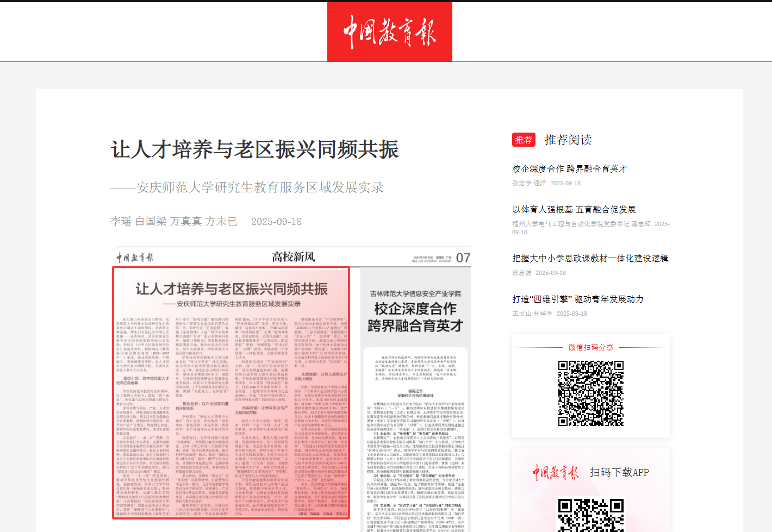Click the 微信扫码分享 label

pyautogui.click(x=590, y=347)
